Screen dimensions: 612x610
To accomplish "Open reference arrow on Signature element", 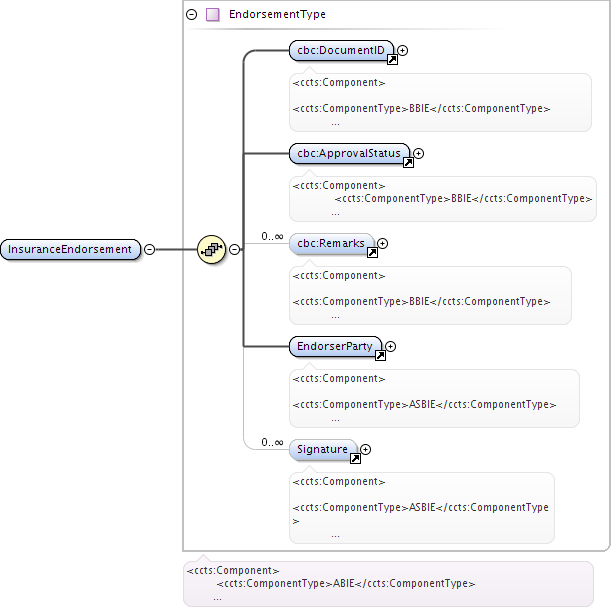I will (x=355, y=459).
